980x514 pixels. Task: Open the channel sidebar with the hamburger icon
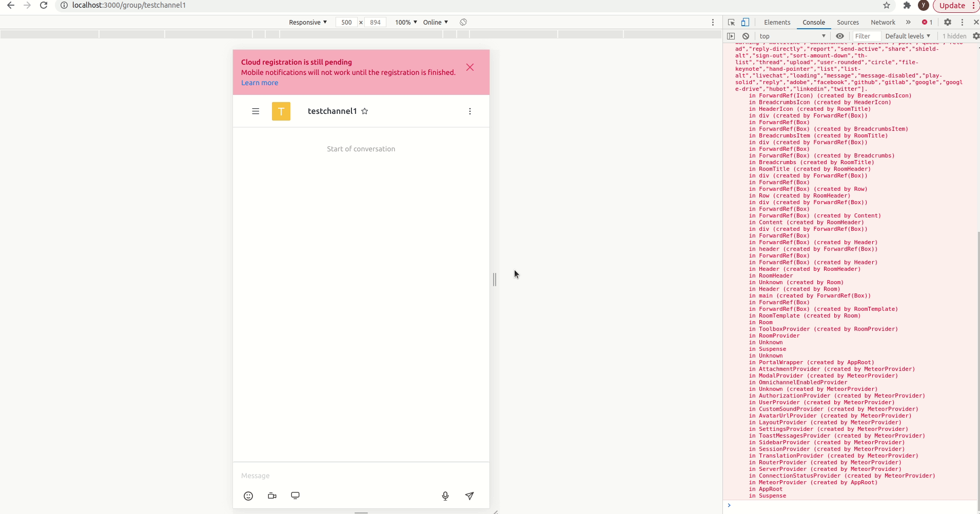256,111
